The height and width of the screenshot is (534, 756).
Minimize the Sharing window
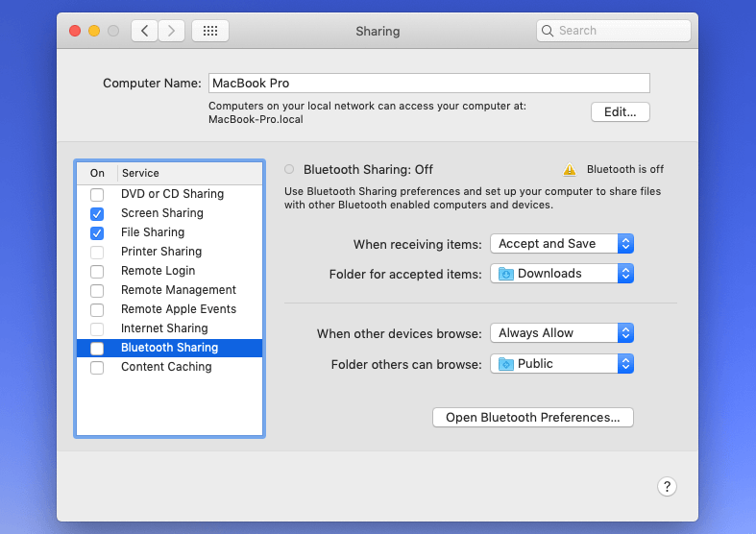pos(94,31)
